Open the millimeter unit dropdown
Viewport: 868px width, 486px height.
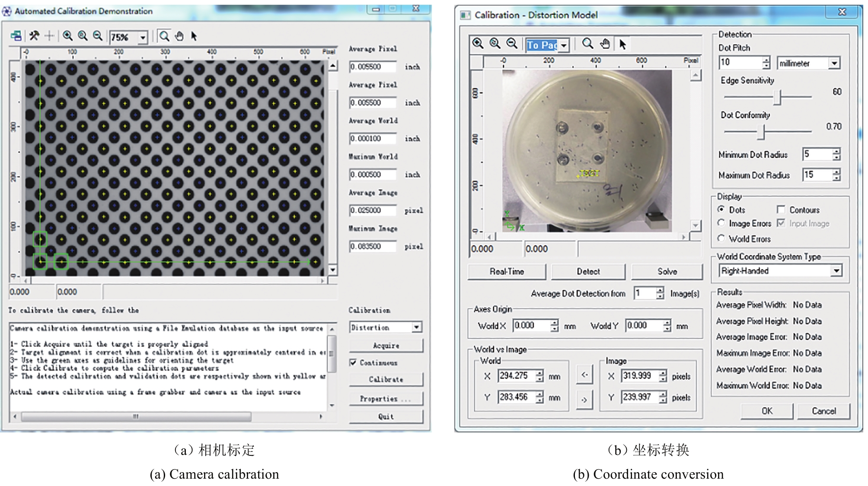coord(834,63)
